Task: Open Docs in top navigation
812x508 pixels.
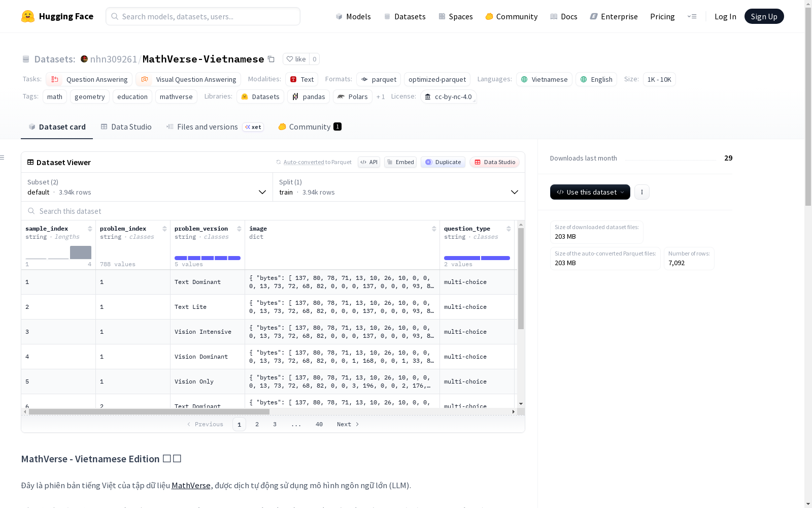Action: [x=564, y=16]
